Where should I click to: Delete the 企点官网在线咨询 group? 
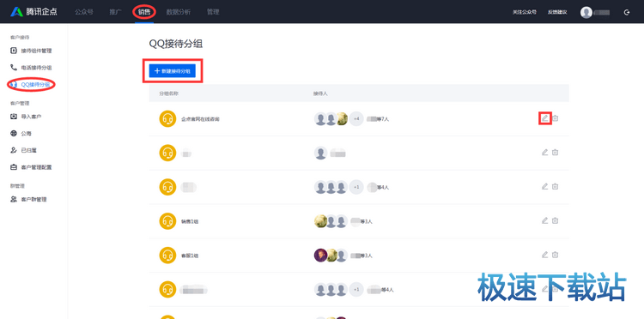555,118
